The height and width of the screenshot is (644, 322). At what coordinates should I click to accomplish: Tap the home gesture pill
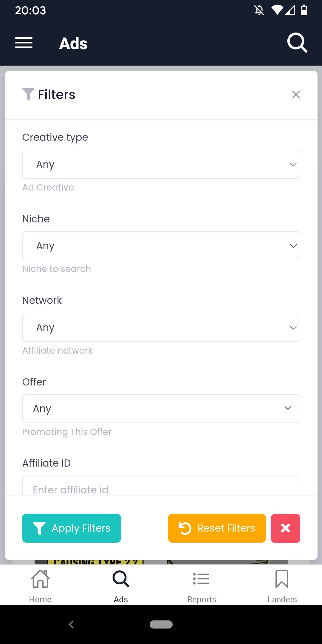tap(161, 624)
